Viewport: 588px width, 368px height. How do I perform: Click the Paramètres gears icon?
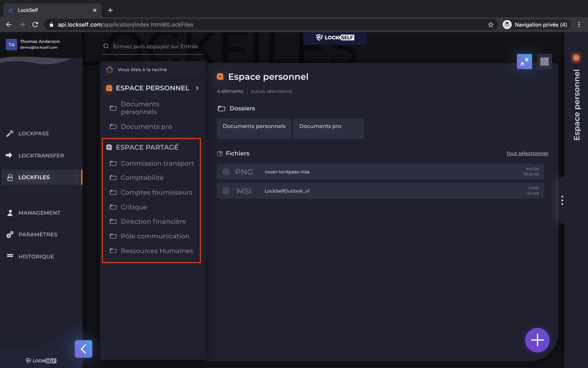point(10,234)
